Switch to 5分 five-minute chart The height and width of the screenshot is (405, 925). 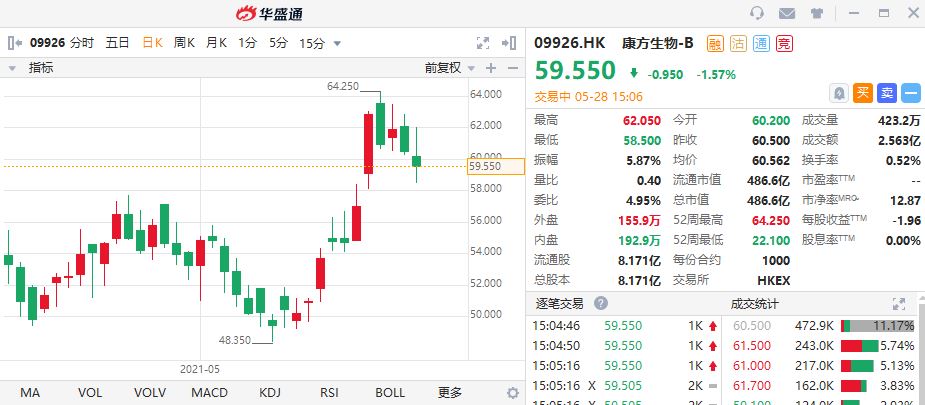[x=278, y=42]
